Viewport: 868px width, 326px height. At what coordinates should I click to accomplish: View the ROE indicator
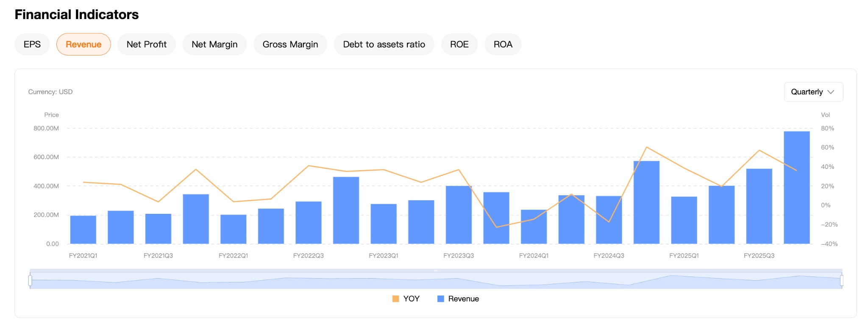point(459,44)
